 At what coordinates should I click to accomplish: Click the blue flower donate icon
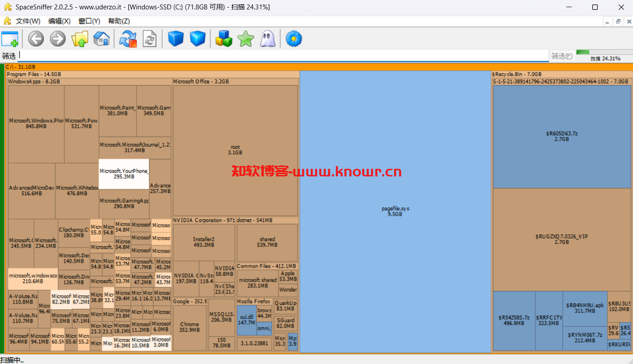pyautogui.click(x=294, y=39)
